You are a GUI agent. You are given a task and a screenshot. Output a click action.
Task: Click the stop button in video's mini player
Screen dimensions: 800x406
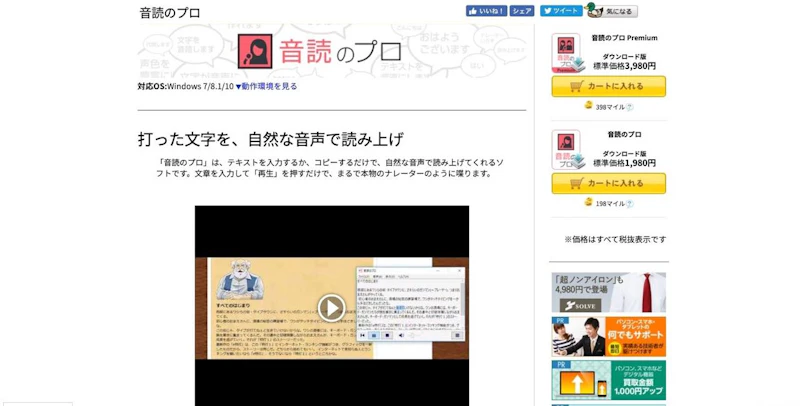tap(387, 336)
